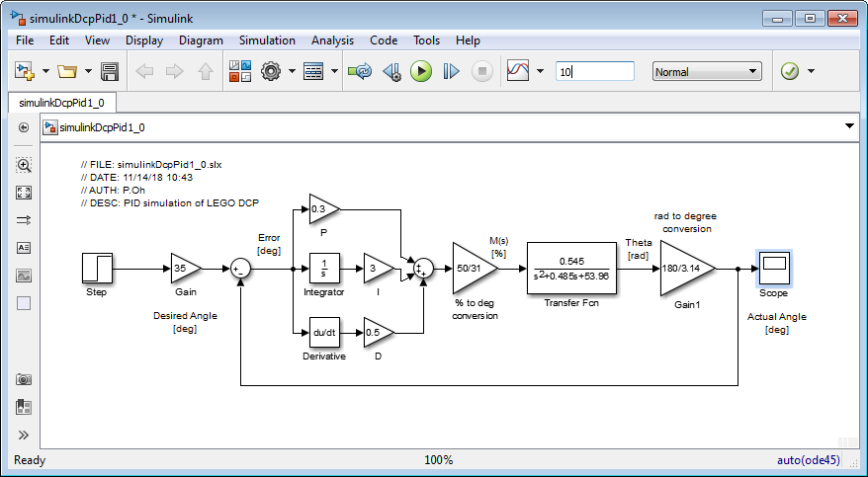The height and width of the screenshot is (477, 868).
Task: Click the camera screenshot palette icon
Action: pos(24,379)
